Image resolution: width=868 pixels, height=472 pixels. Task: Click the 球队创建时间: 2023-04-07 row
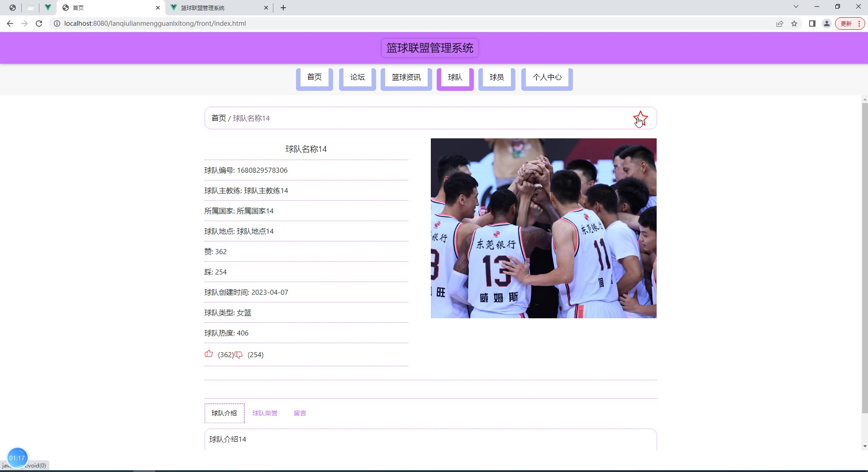point(306,293)
